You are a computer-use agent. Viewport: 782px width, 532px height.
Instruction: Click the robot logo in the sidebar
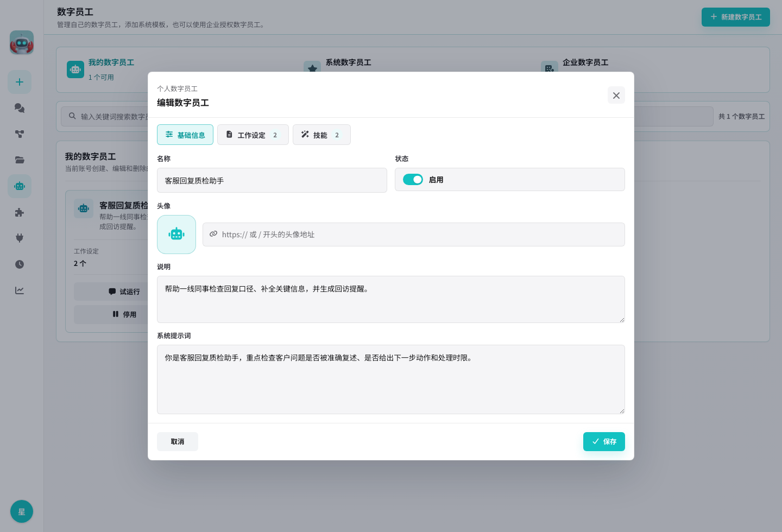pyautogui.click(x=22, y=42)
